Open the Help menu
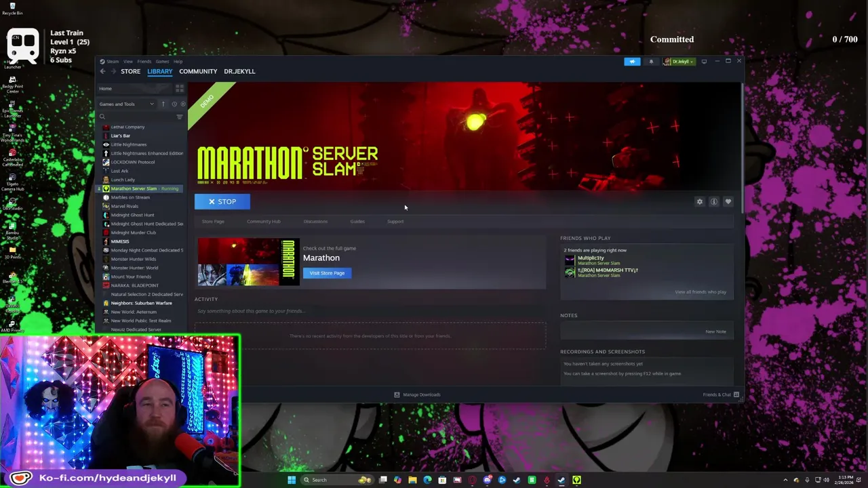This screenshot has width=868, height=488. (x=178, y=62)
